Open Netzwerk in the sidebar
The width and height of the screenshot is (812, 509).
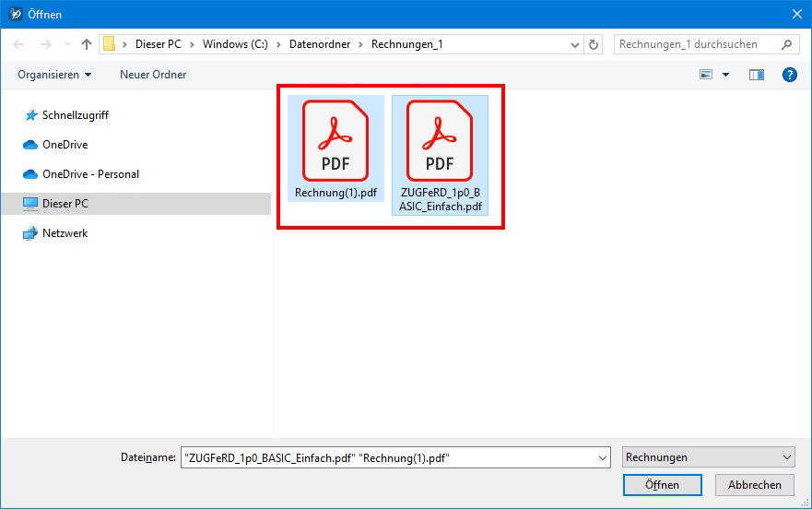65,233
